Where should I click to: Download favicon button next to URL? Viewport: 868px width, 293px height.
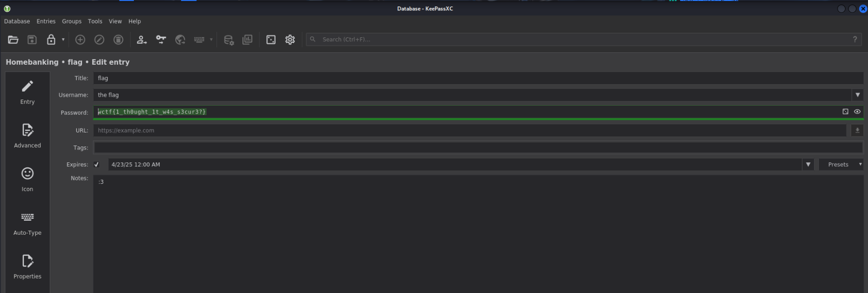tap(857, 131)
